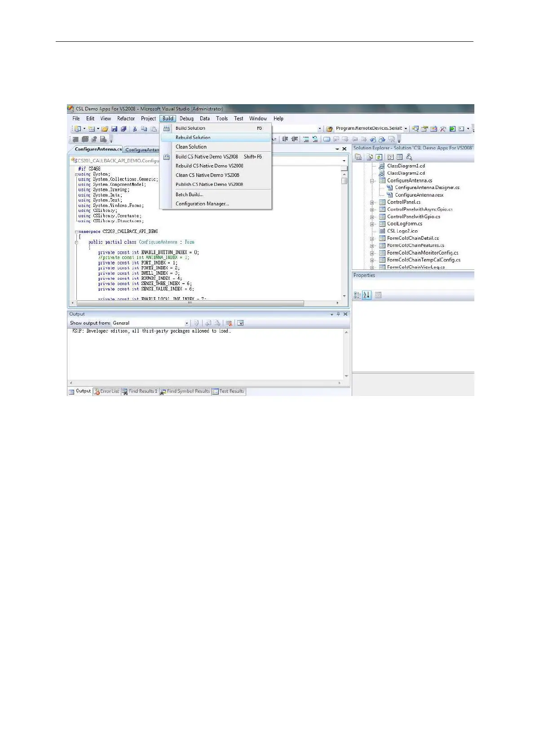Image resolution: width=535 pixels, height=756 pixels.
Task: Switch to the Error List tab
Action: [x=106, y=391]
